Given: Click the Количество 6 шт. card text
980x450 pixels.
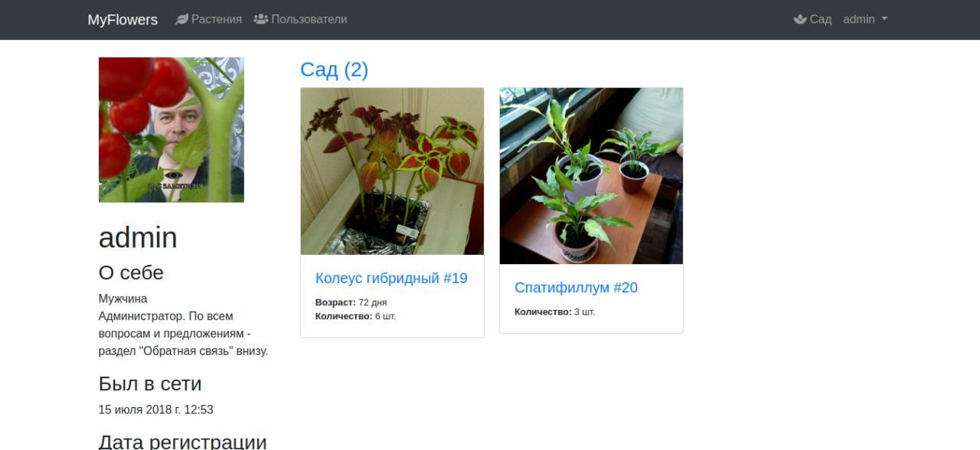Looking at the screenshot, I should [x=355, y=316].
